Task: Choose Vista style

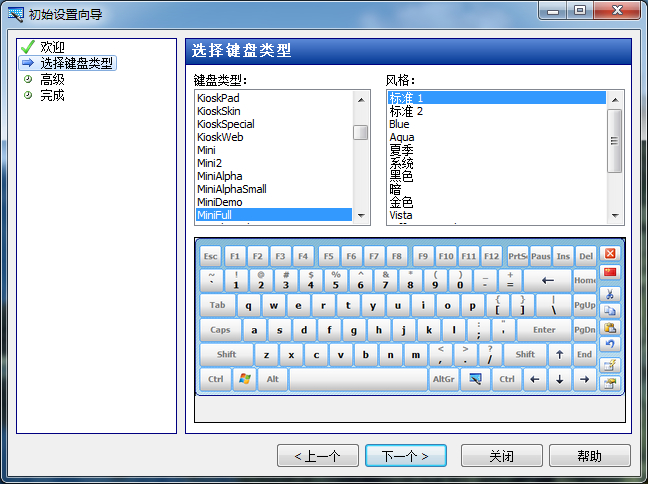Action: point(497,215)
